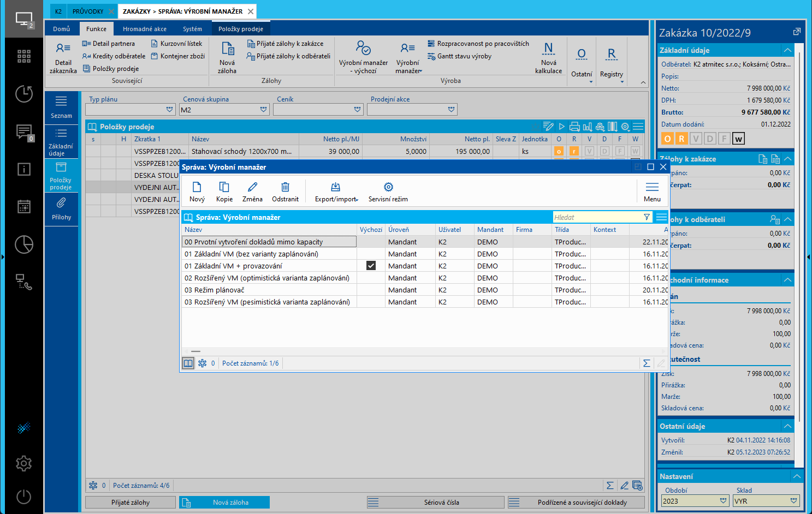812x514 pixels.
Task: Toggle orange O status flag in Základní údaje
Action: (667, 139)
